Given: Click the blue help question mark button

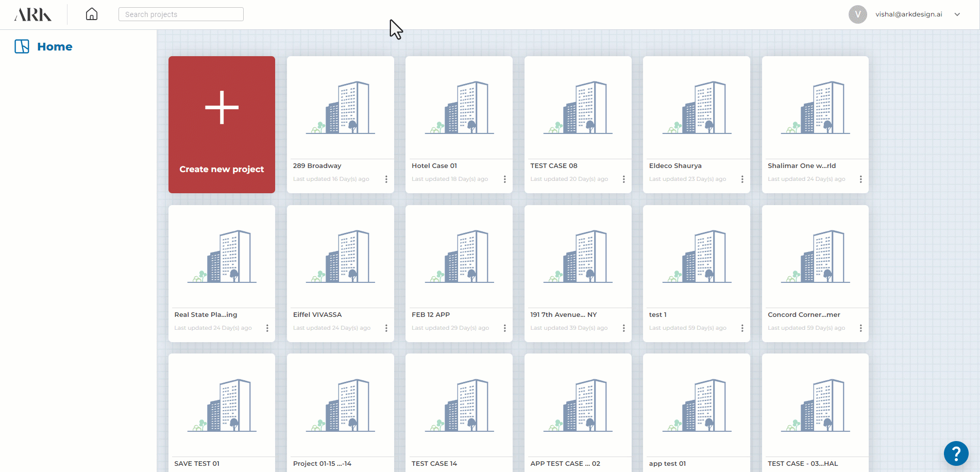Looking at the screenshot, I should click(956, 453).
